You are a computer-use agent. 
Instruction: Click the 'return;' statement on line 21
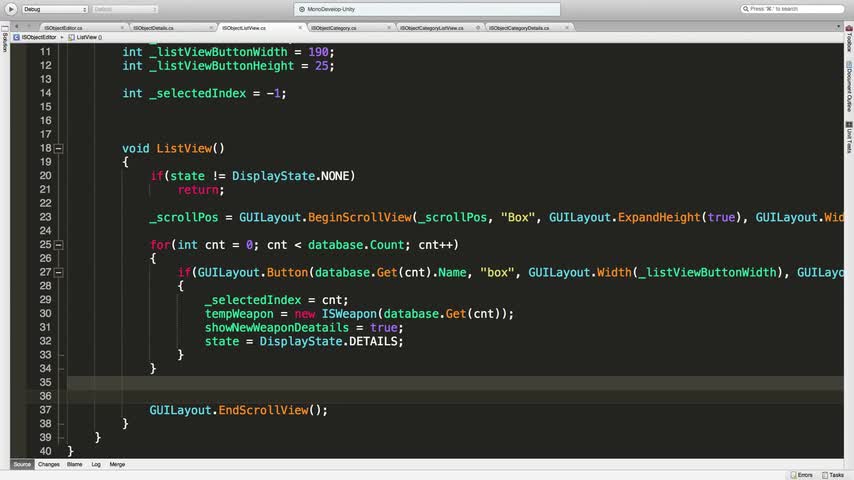coord(201,190)
